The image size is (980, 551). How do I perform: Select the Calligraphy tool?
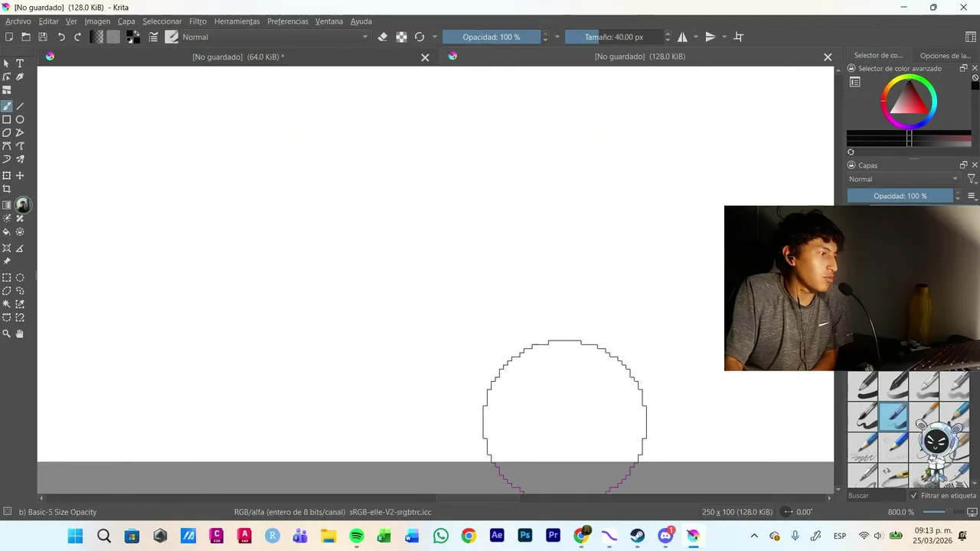[x=20, y=77]
